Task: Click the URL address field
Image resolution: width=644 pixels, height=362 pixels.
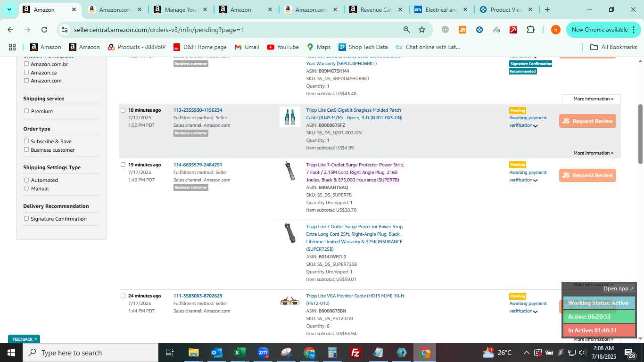Action: click(x=236, y=30)
